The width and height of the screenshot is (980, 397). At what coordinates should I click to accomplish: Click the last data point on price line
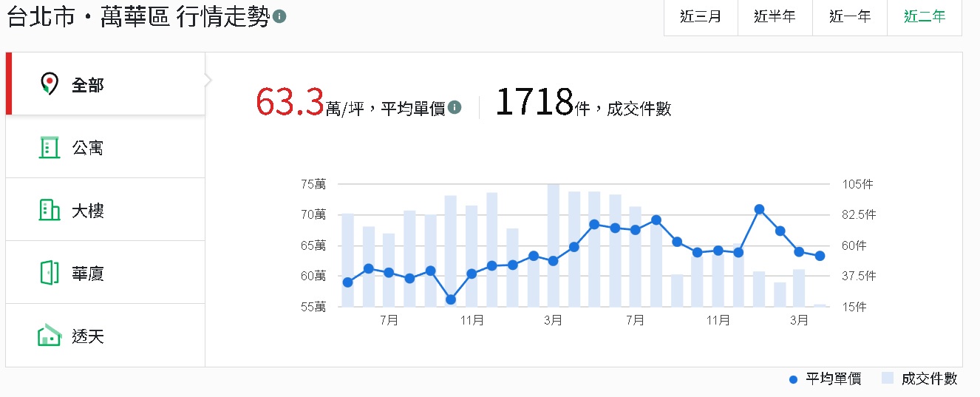tap(820, 256)
